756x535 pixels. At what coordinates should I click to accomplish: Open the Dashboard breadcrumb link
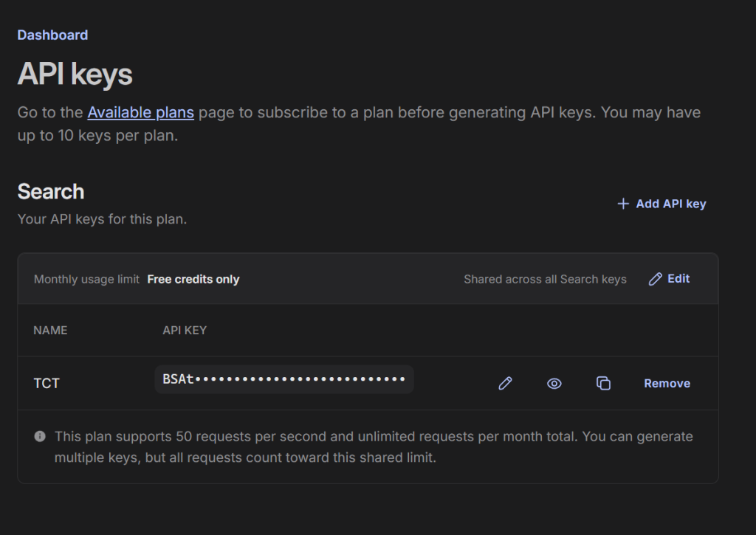pos(52,35)
